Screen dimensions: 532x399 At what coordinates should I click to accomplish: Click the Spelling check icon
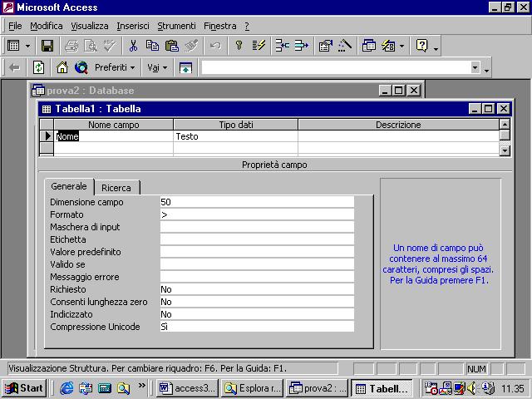click(x=110, y=46)
